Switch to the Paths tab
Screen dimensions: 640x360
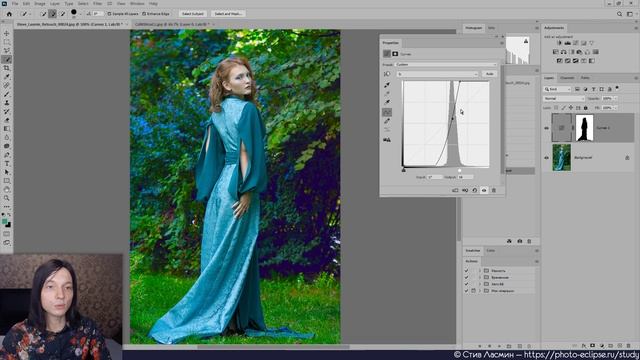click(585, 78)
